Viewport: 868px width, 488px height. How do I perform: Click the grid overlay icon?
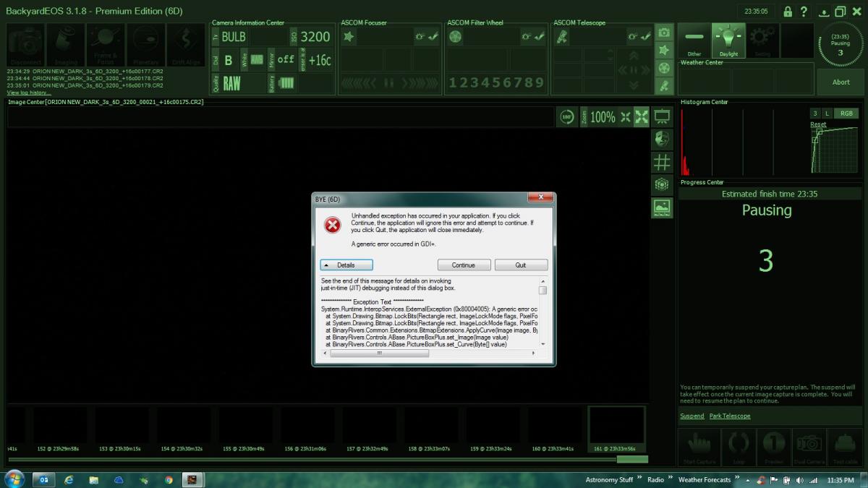pyautogui.click(x=662, y=162)
